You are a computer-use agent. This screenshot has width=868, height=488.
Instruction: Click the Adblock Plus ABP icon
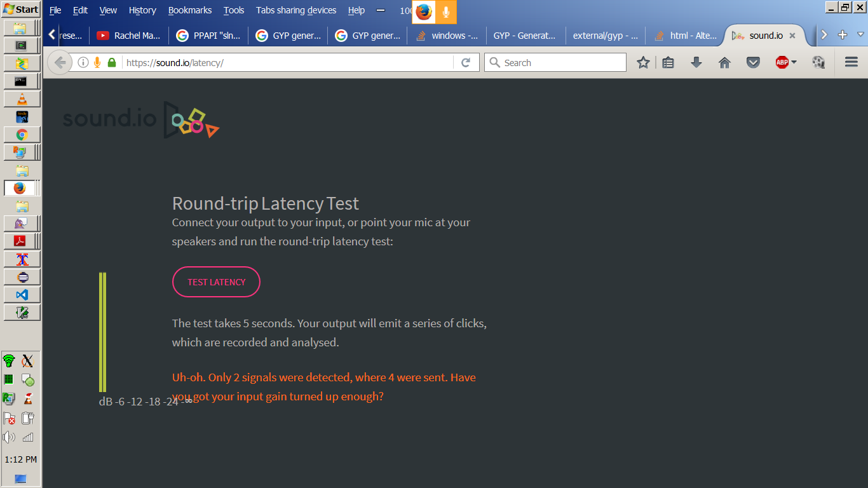782,62
